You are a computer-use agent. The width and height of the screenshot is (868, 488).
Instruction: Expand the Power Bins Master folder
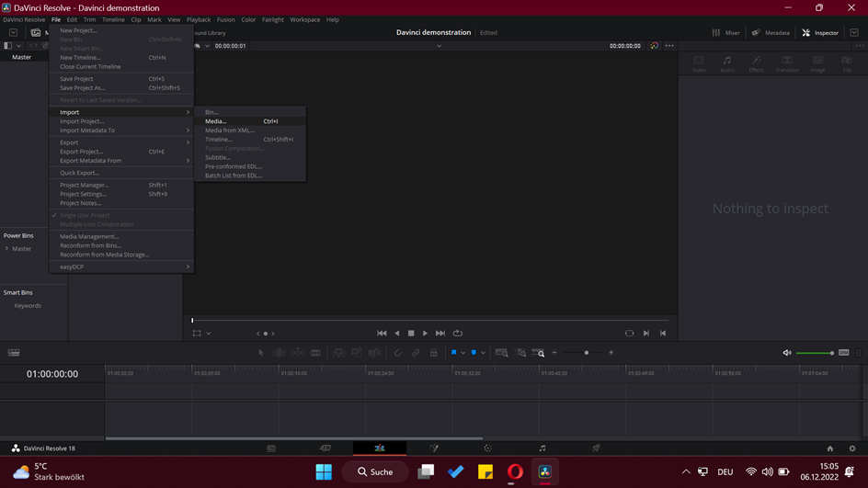point(6,249)
